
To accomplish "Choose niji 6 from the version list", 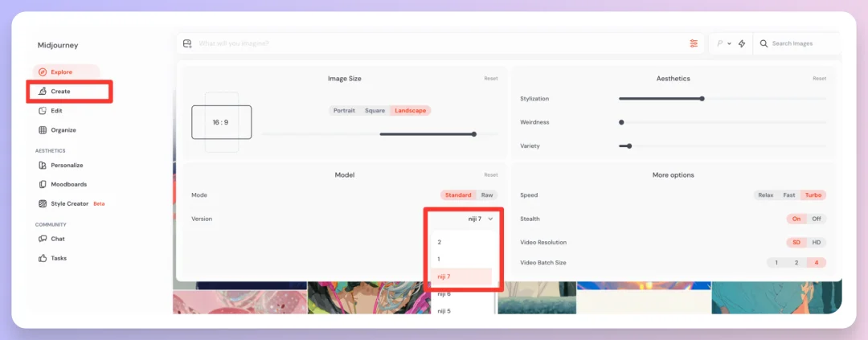I will pyautogui.click(x=444, y=294).
